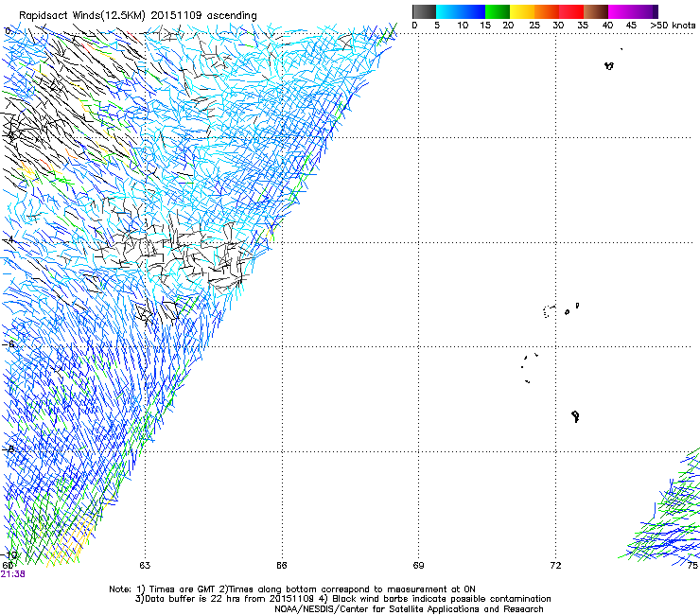Screen dimensions: 700x615
Task: Click the NOAA/NESDIS credit line
Action: tap(409, 609)
